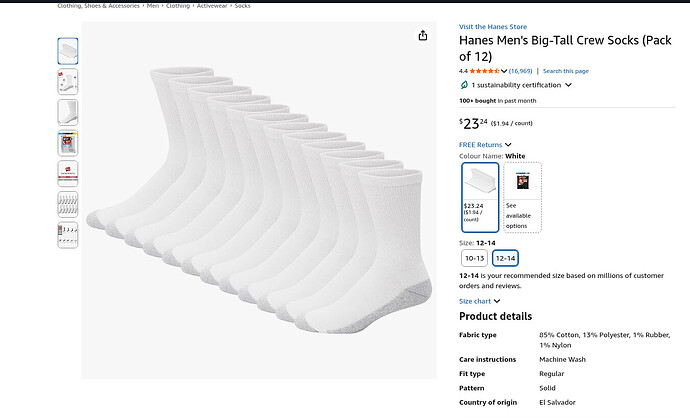Open the last thumbnail in image strip
This screenshot has width=690, height=418.
[68, 235]
